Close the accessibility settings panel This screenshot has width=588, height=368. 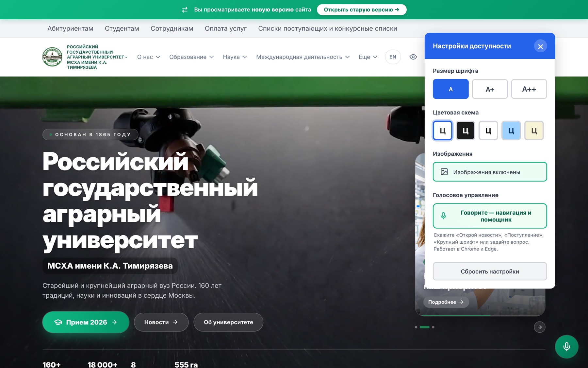(540, 46)
